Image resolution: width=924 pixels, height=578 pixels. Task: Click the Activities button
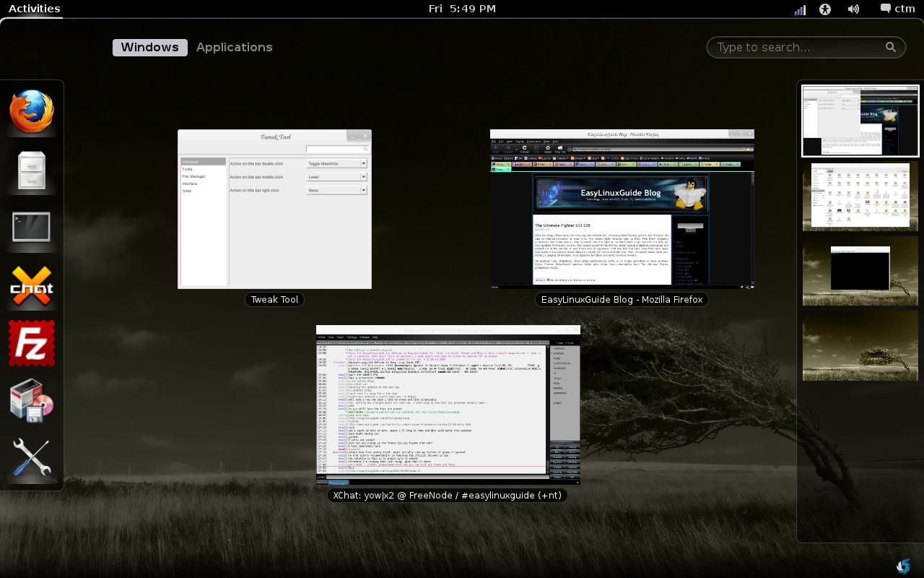point(34,9)
